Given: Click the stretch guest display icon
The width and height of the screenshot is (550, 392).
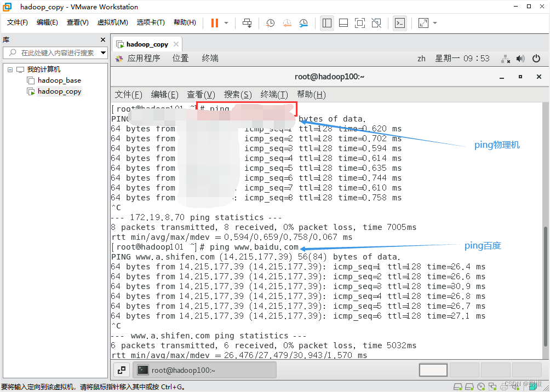Looking at the screenshot, I should (423, 23).
